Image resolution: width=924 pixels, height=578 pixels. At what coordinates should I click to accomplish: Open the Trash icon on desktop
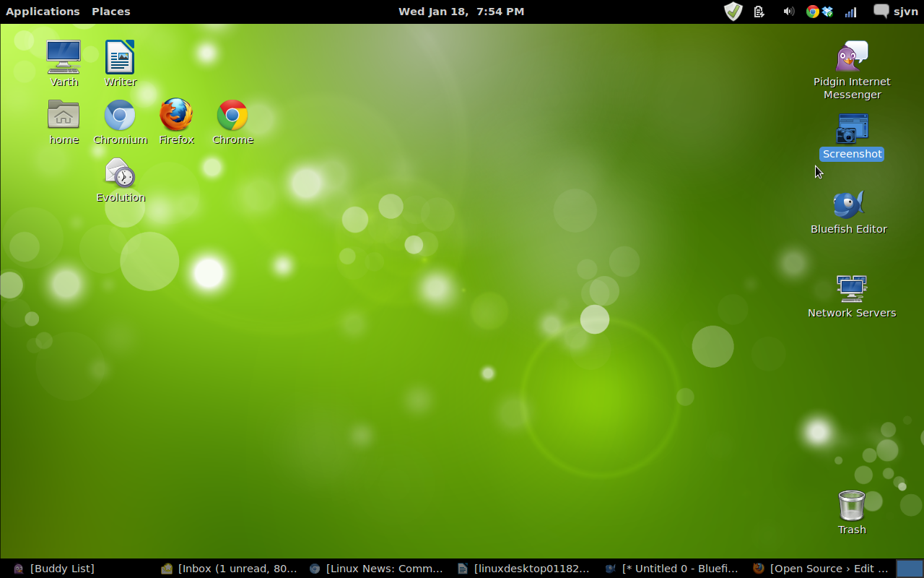(x=852, y=506)
